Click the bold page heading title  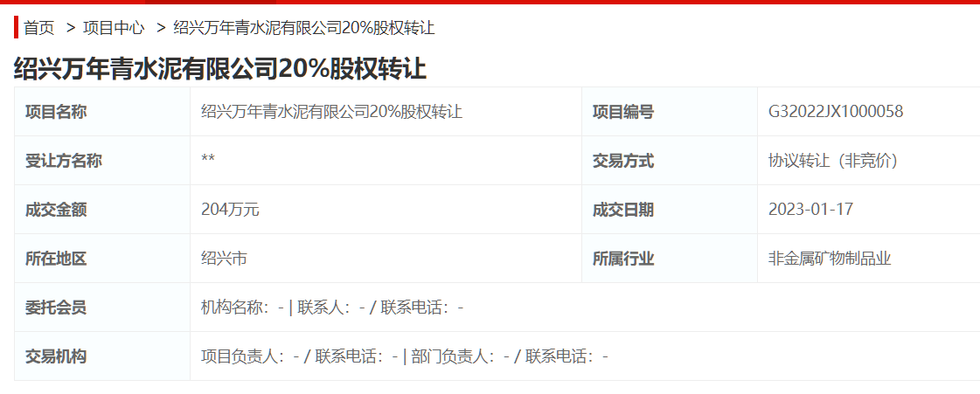tap(220, 69)
